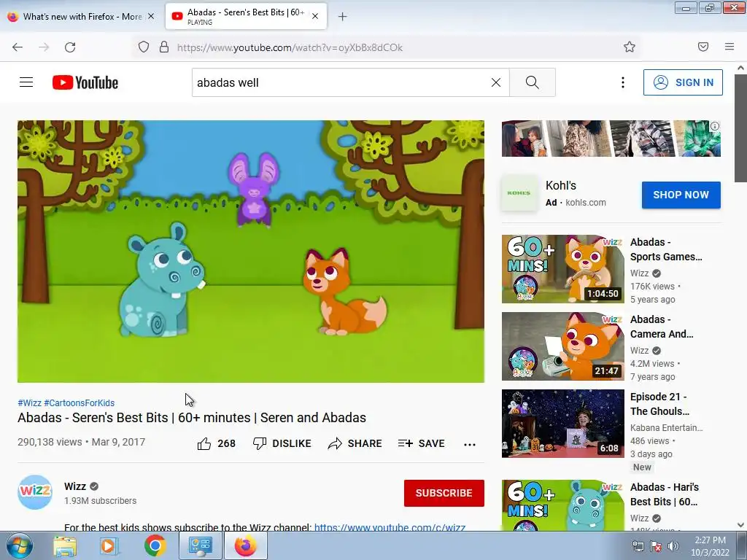The width and height of the screenshot is (747, 560).
Task: Go to YouTube home via logo
Action: coord(85,82)
